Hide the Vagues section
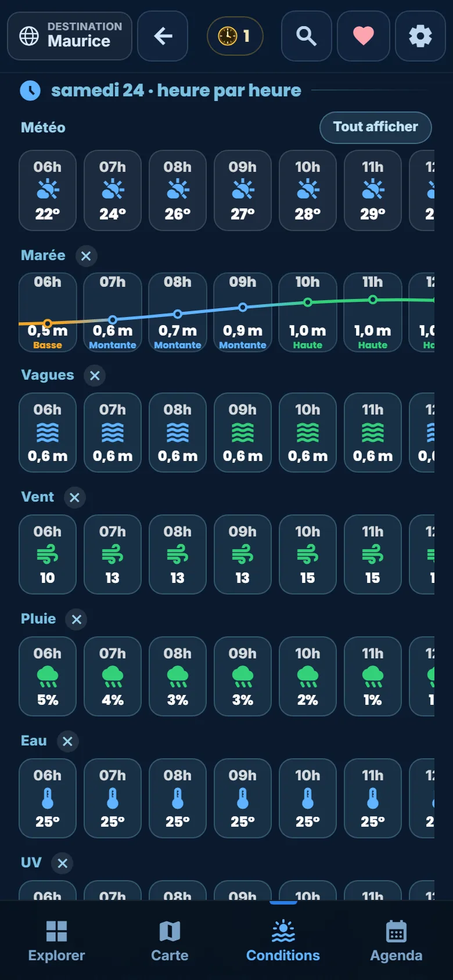Image resolution: width=453 pixels, height=980 pixels. point(95,376)
